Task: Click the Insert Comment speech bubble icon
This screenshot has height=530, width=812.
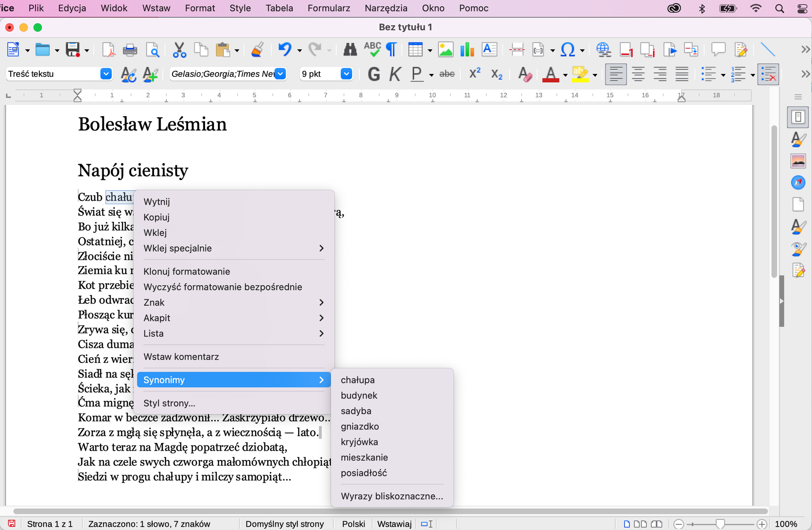Action: 718,50
